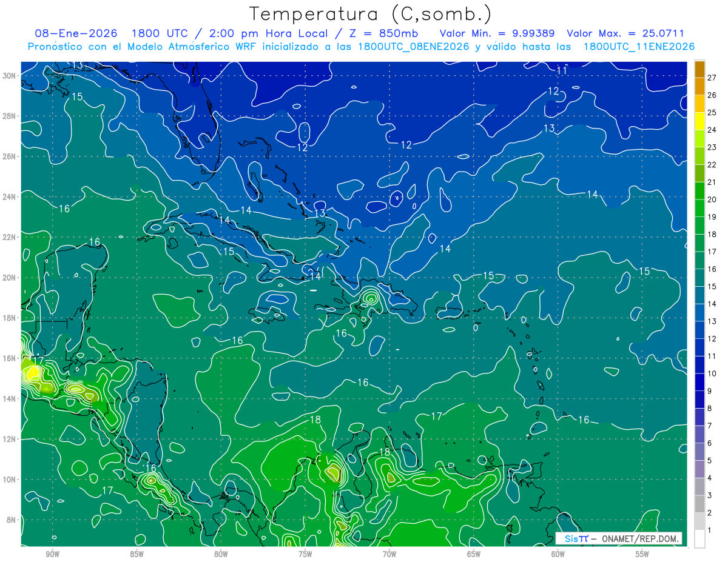The width and height of the screenshot is (728, 562).
Task: Click the 80W longitude axis label
Action: [x=221, y=554]
